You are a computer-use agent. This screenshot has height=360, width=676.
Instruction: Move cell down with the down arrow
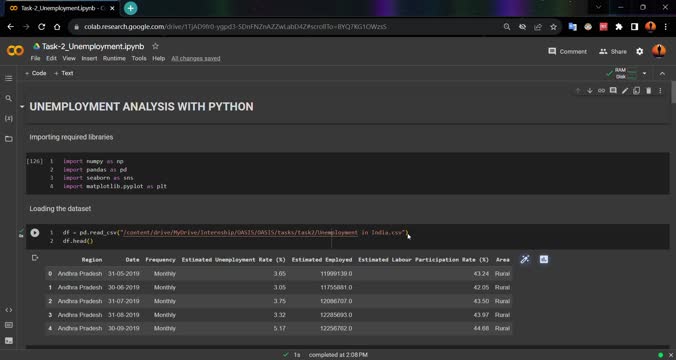(589, 91)
